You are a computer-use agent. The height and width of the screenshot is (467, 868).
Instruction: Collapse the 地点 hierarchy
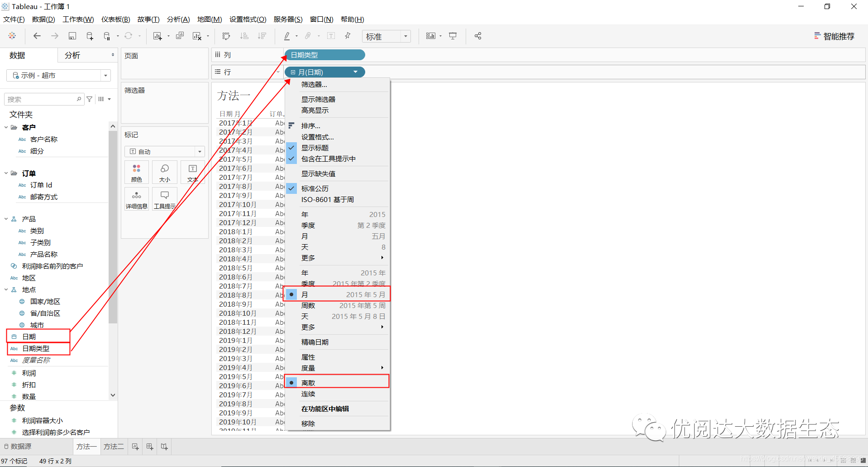6,289
